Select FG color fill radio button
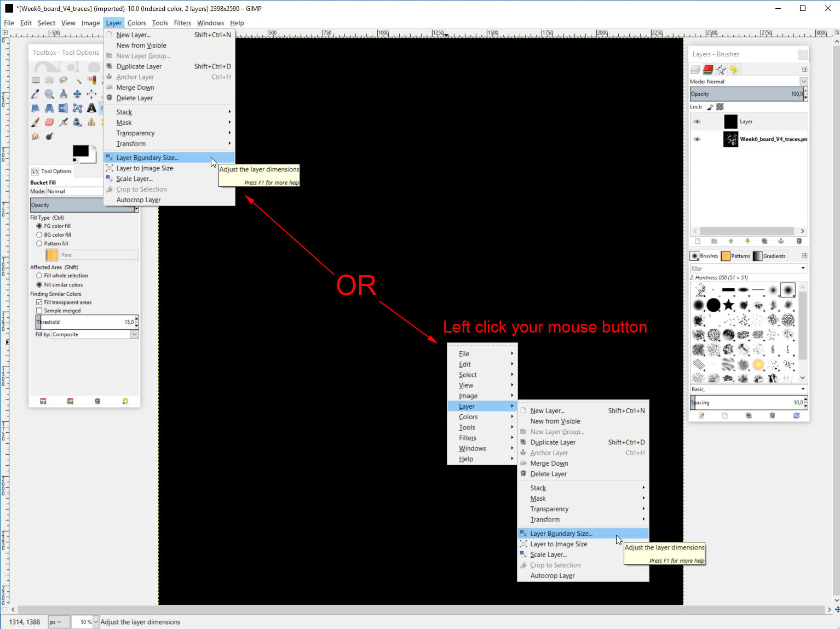The width and height of the screenshot is (840, 629). [x=39, y=226]
